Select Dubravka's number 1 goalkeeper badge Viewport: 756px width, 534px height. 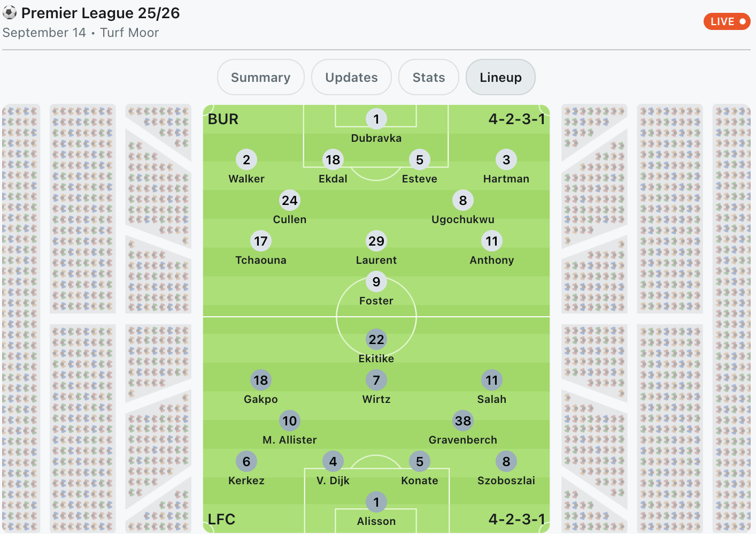376,119
